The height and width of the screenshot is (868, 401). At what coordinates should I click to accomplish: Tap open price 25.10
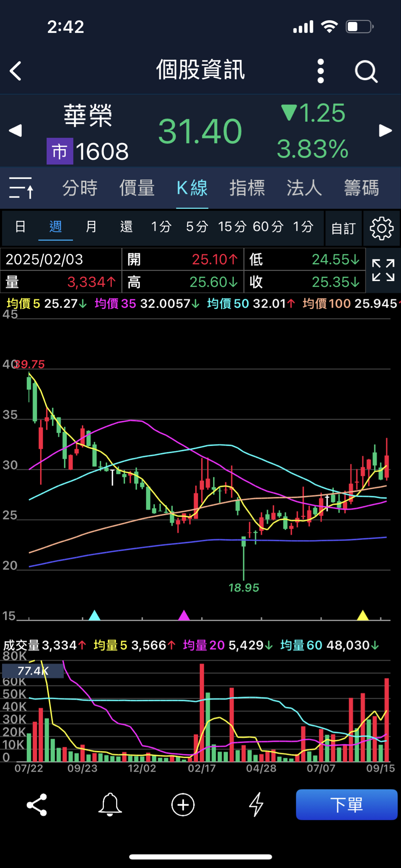click(x=215, y=259)
